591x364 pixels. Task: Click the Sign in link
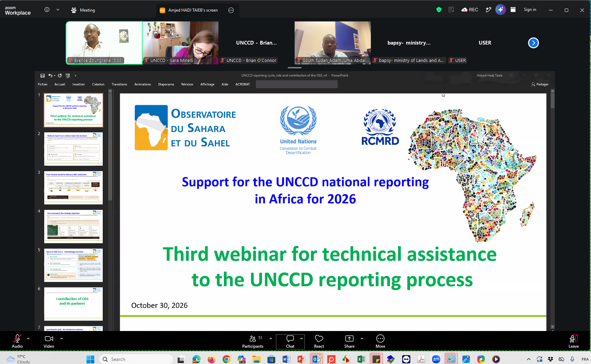[530, 10]
